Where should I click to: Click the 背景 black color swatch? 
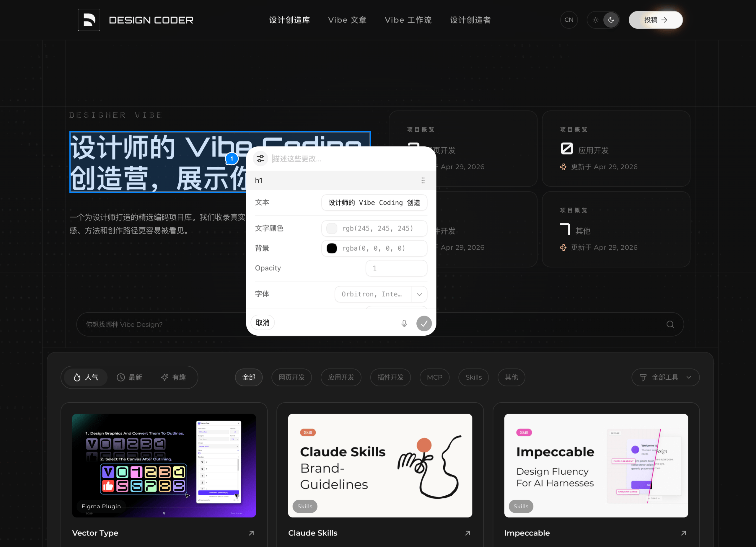pos(332,248)
